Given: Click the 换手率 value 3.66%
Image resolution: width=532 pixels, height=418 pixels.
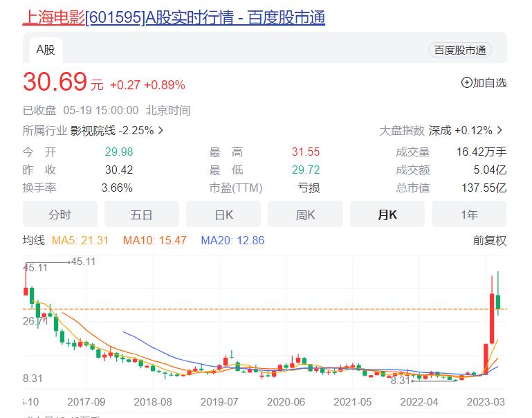Looking at the screenshot, I should click(117, 188).
